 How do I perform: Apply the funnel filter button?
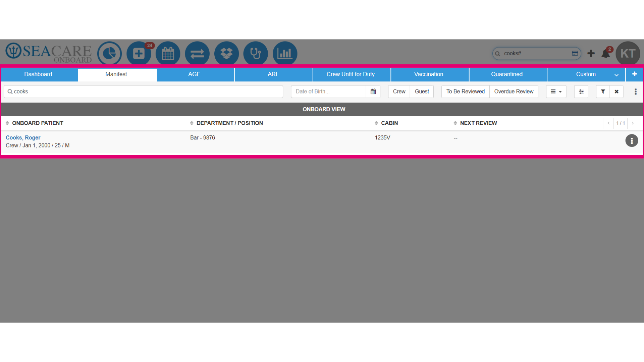click(x=603, y=92)
